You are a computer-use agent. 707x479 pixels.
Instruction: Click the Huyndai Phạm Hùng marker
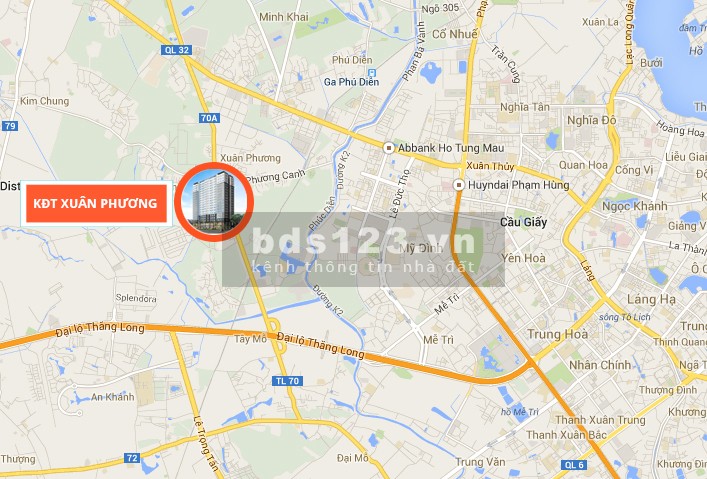(459, 185)
